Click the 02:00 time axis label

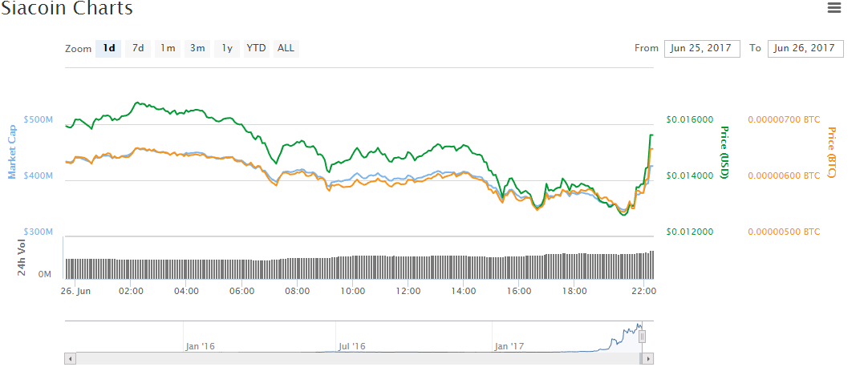(132, 290)
